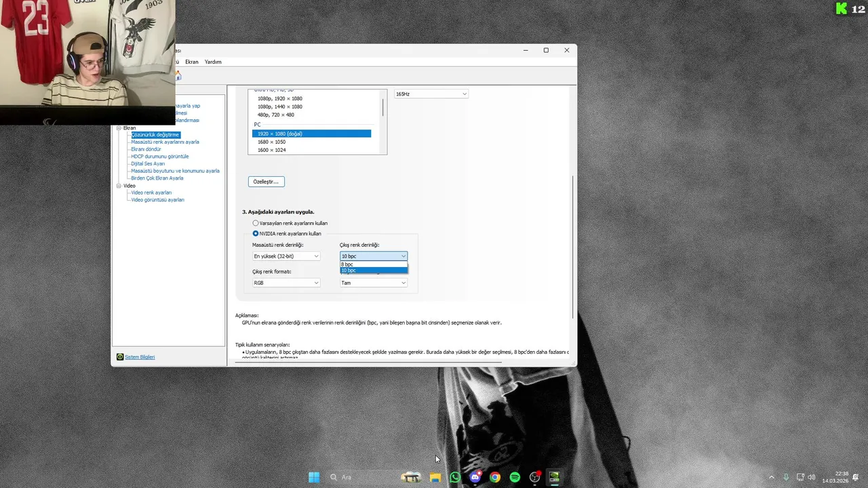Select NVIDIA renk ayarlarını kullan radio
Screen dimensions: 868x488
(256, 233)
